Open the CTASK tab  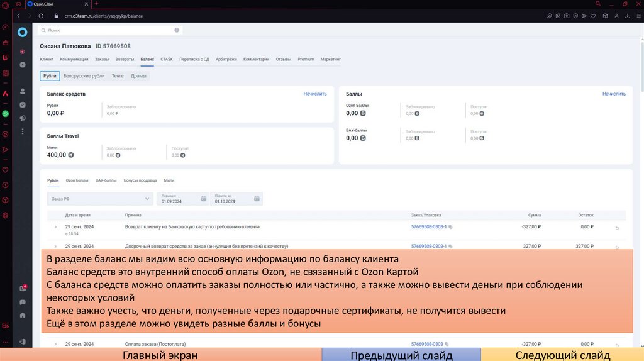click(167, 59)
